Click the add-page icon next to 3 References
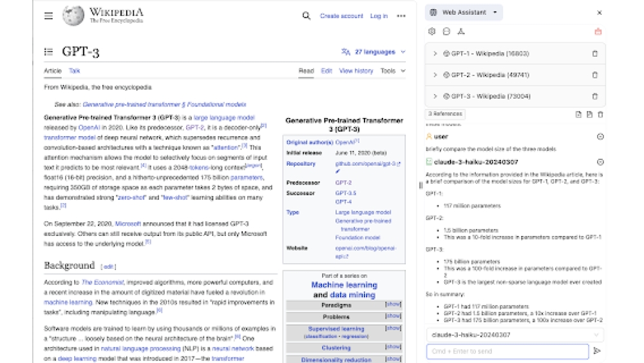644x363 pixels. click(x=578, y=114)
